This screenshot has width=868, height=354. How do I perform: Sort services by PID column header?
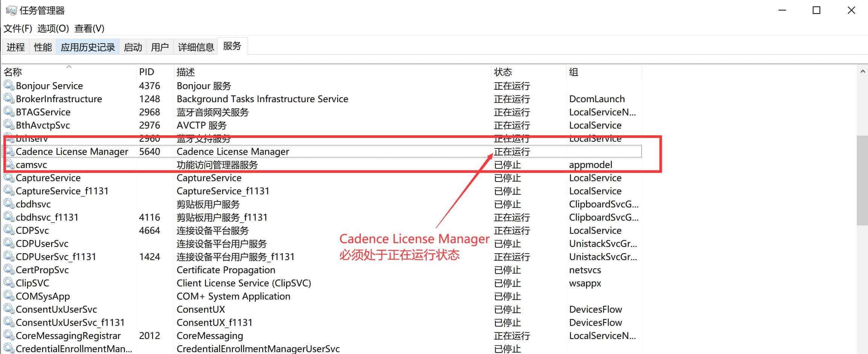[155, 72]
